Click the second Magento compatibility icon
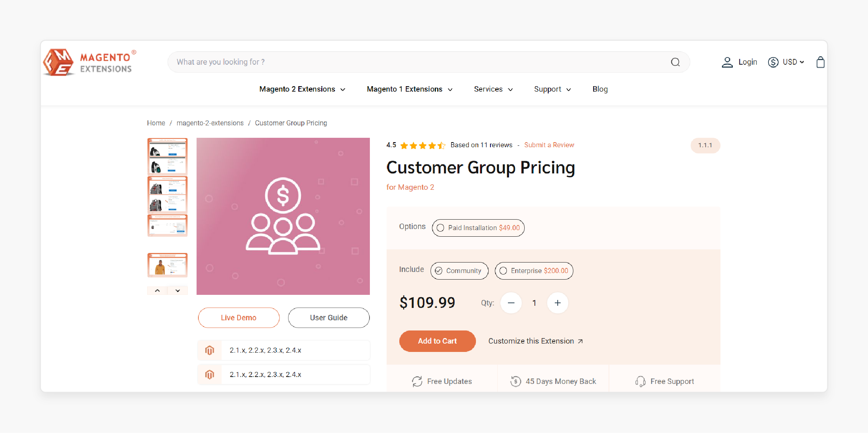The image size is (868, 433). (210, 374)
